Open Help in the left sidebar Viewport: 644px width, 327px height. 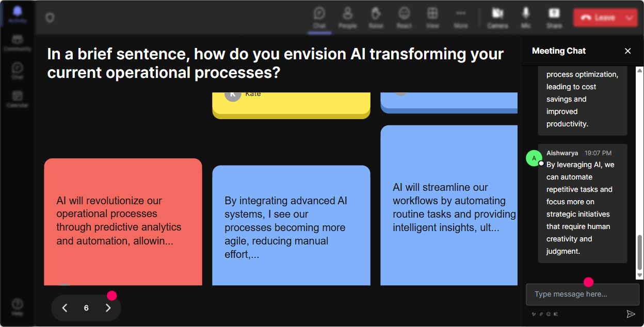(18, 307)
